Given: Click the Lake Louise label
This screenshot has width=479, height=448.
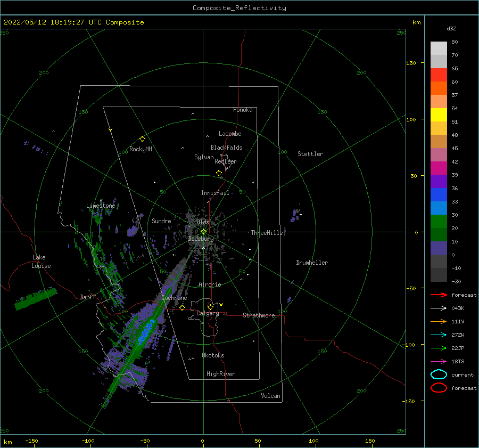Looking at the screenshot, I should tap(41, 262).
